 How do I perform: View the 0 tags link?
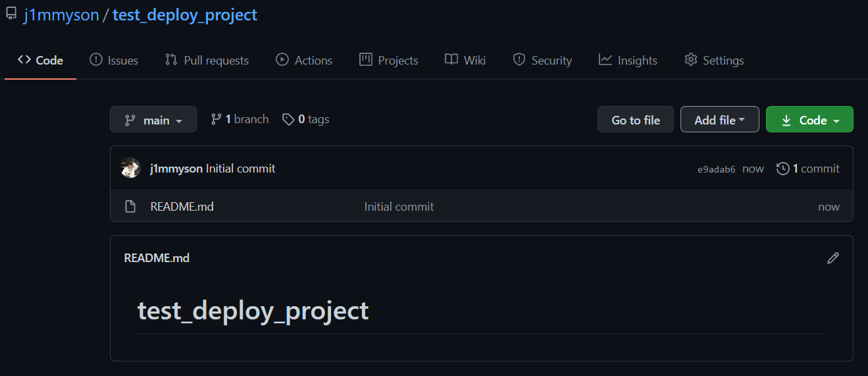tap(306, 119)
